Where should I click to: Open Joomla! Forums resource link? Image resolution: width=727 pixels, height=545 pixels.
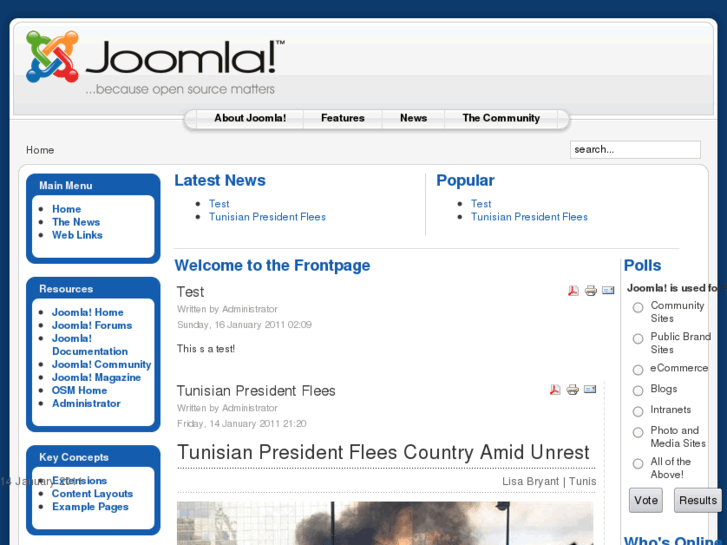click(x=92, y=326)
